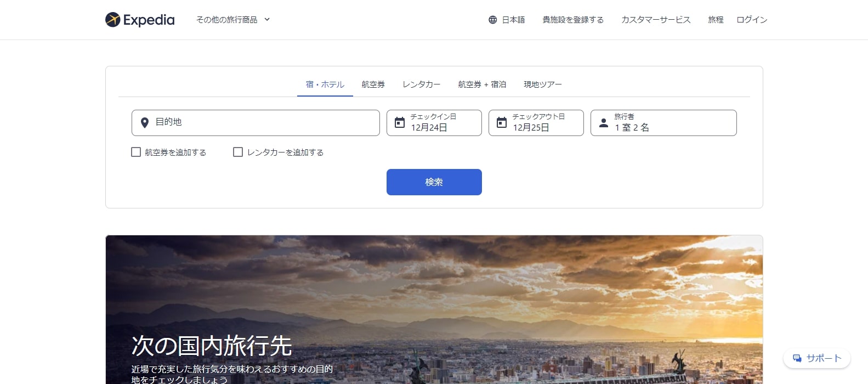Screen dimensions: 868x384
Task: Expand その他の旅行商品 dropdown menu
Action: (x=233, y=20)
